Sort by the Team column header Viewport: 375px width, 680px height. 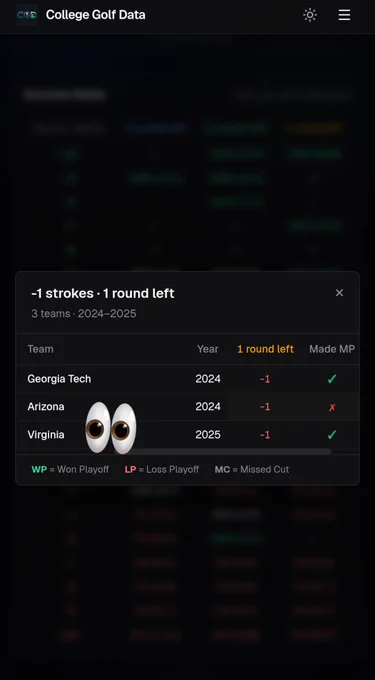(40, 349)
